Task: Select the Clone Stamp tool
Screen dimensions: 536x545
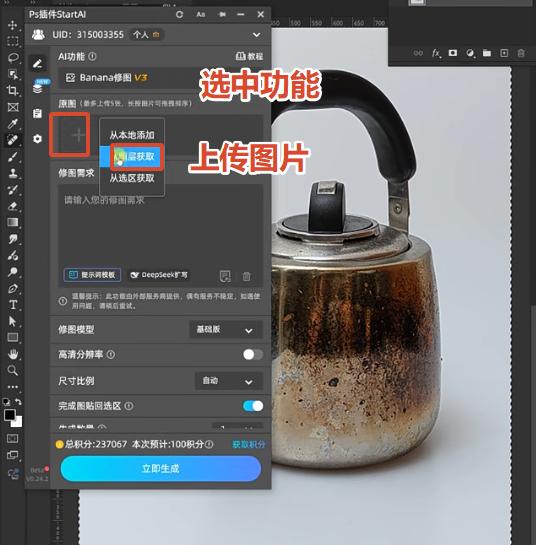Action: click(13, 173)
